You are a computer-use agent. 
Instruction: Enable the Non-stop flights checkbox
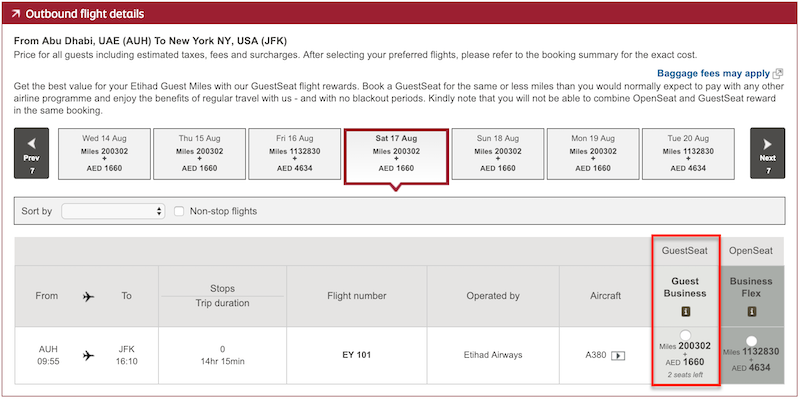tap(179, 211)
